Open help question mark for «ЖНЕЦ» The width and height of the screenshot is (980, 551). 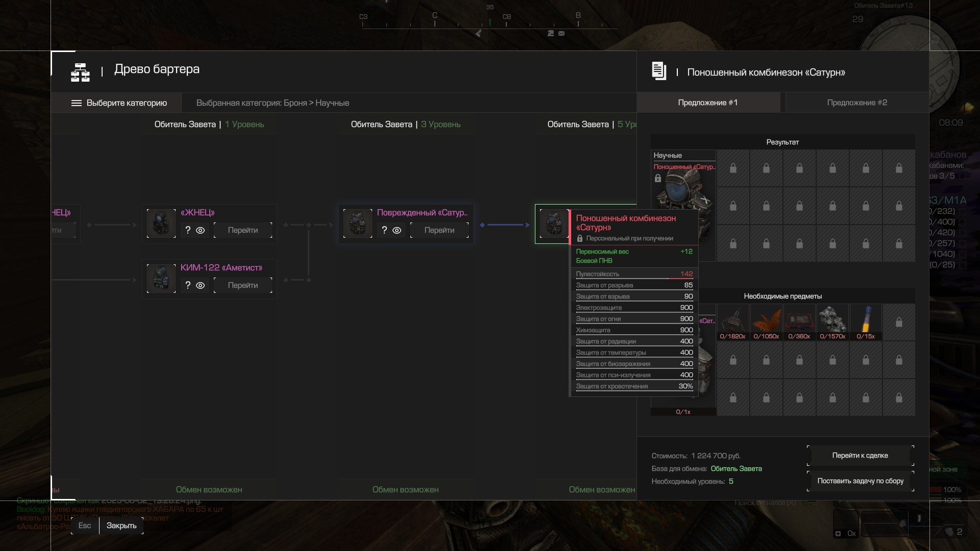point(188,230)
